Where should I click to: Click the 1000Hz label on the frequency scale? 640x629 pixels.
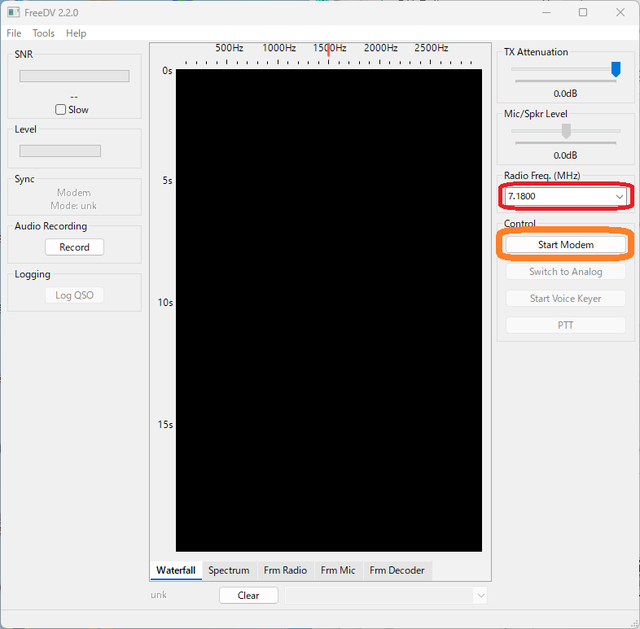(x=279, y=48)
